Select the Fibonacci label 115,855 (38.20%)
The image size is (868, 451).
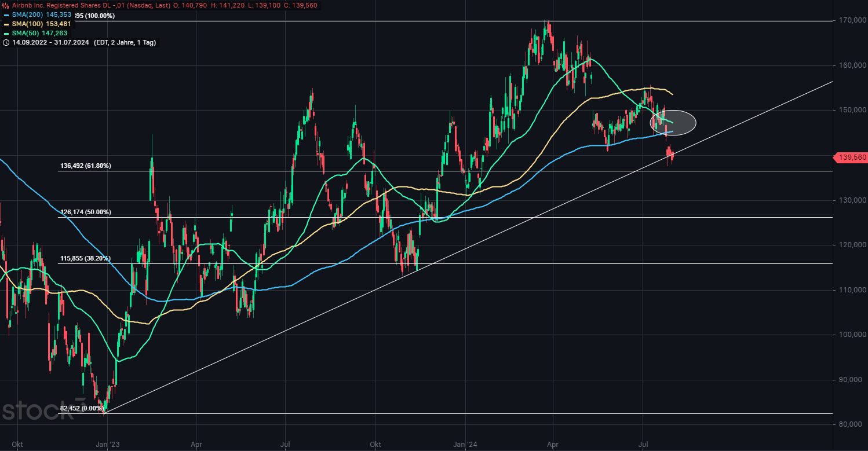86,258
